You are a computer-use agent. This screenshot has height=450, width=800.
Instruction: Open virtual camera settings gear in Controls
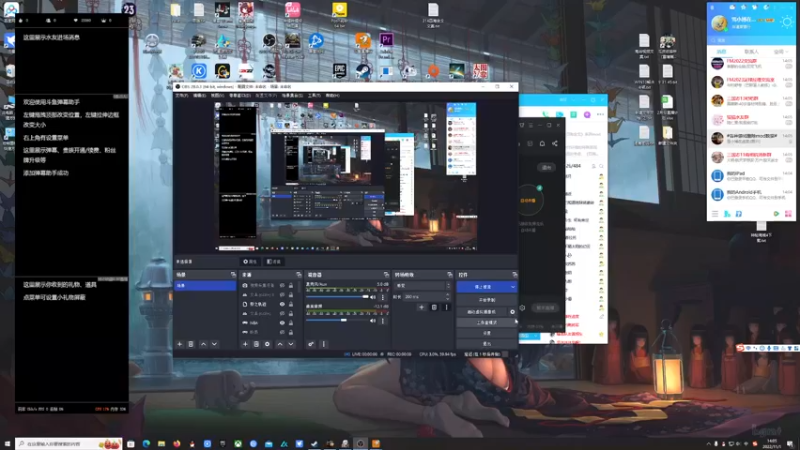point(512,312)
